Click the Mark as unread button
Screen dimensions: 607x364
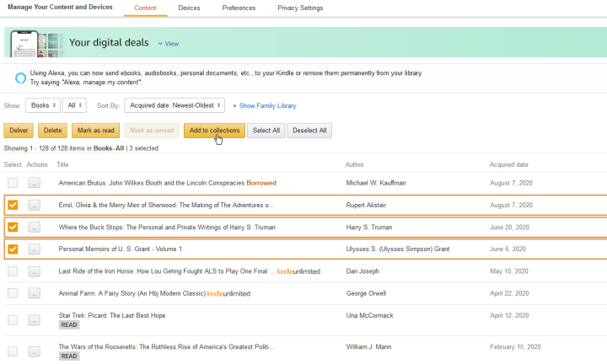pos(152,131)
